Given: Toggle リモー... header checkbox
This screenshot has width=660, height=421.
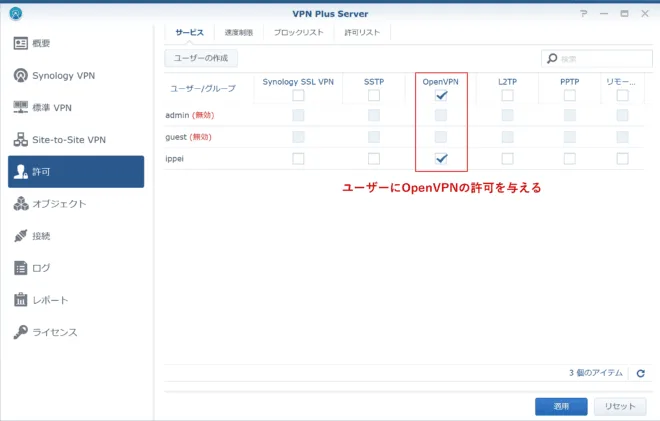Looking at the screenshot, I should [623, 96].
